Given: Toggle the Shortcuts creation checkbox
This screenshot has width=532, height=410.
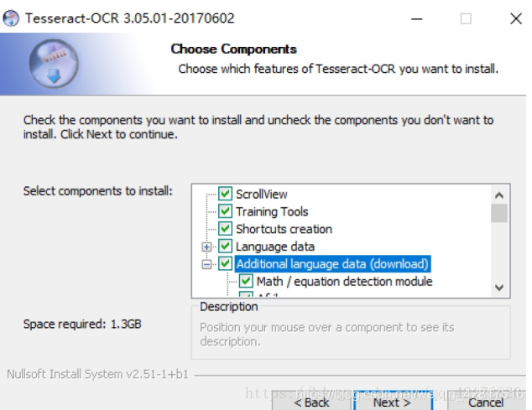Looking at the screenshot, I should pos(225,229).
